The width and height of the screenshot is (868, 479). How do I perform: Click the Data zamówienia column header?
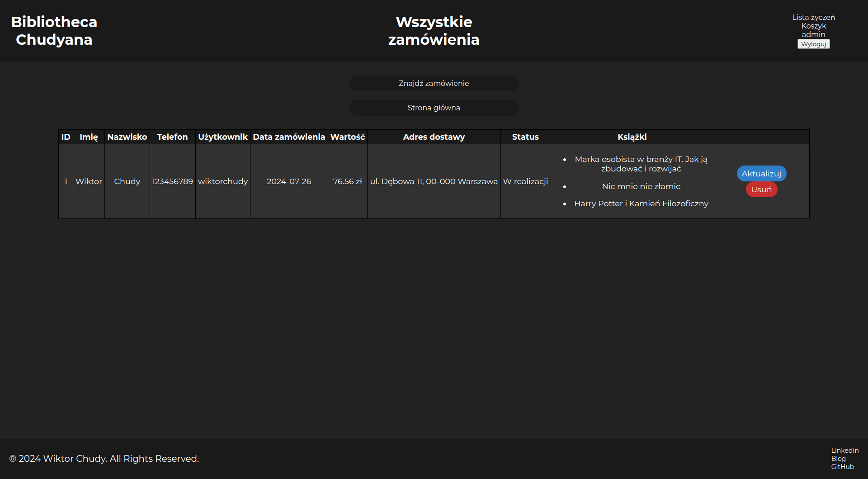[x=289, y=137]
